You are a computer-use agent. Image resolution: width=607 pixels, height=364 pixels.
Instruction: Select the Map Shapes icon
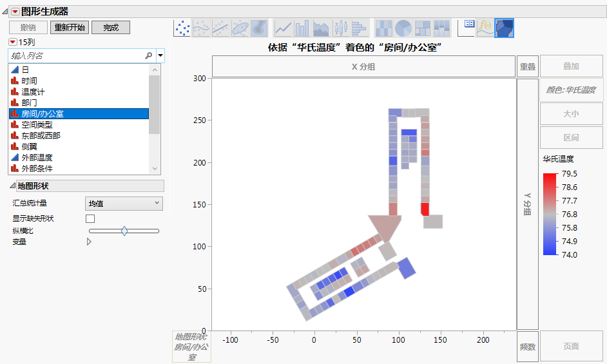click(x=505, y=28)
